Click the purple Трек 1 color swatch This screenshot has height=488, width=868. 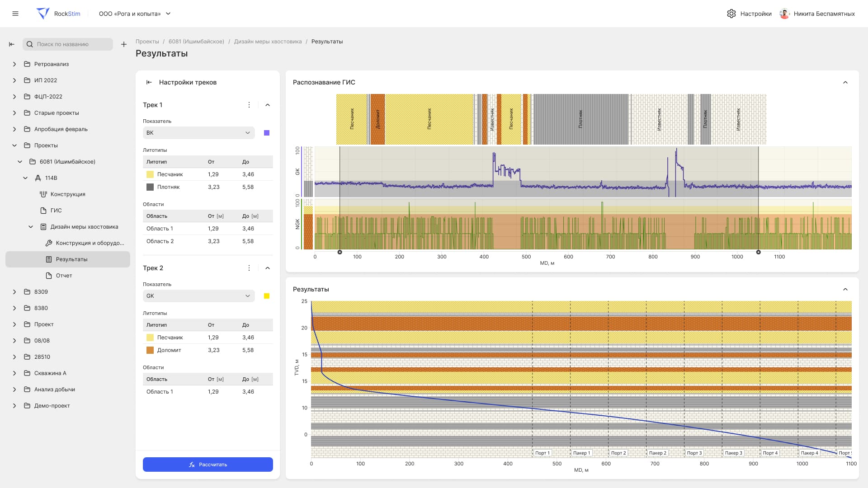267,133
